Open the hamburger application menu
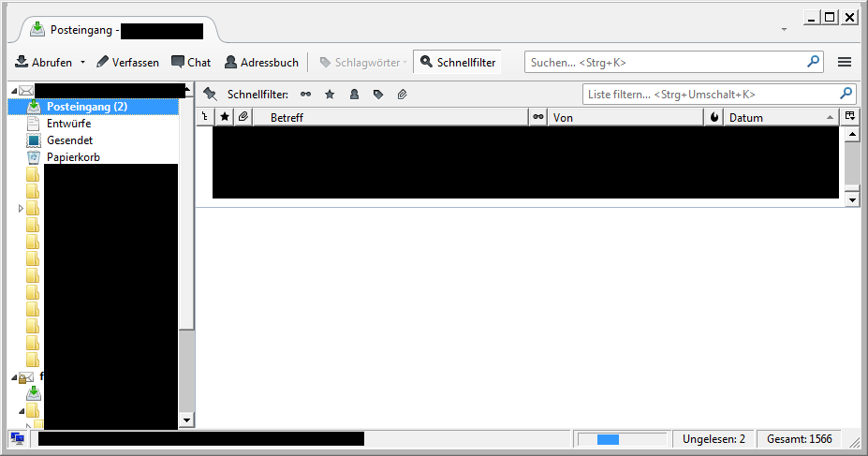The width and height of the screenshot is (868, 456). pos(844,63)
